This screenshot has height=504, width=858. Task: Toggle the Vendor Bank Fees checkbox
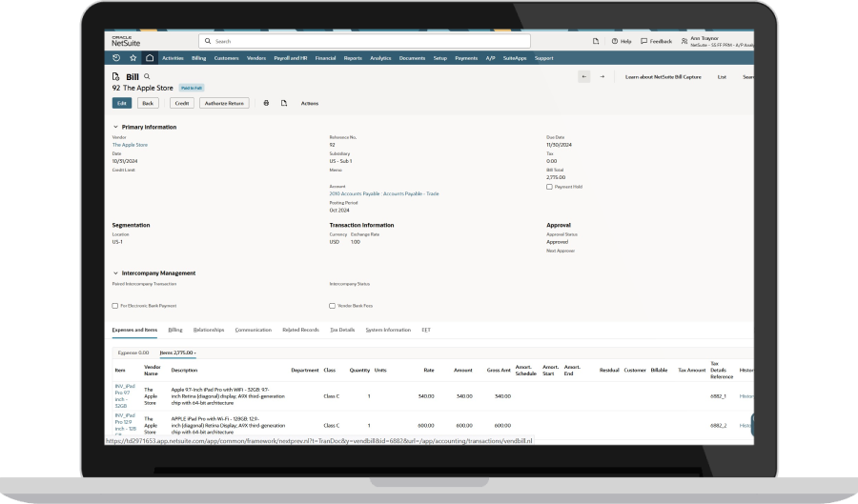click(x=332, y=306)
